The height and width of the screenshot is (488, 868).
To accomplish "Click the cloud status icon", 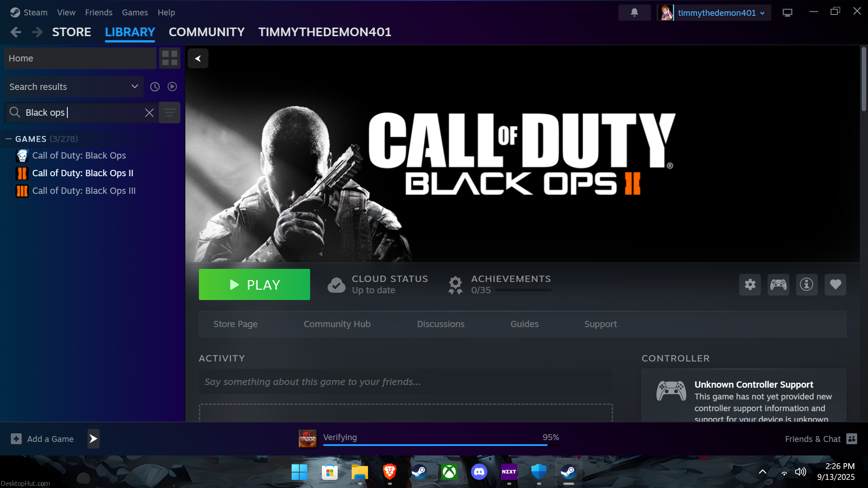I will click(x=336, y=285).
